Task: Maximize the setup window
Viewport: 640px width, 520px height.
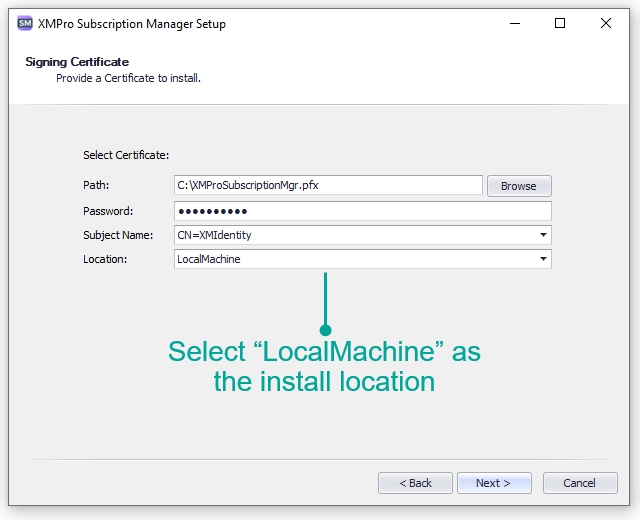Action: (560, 23)
